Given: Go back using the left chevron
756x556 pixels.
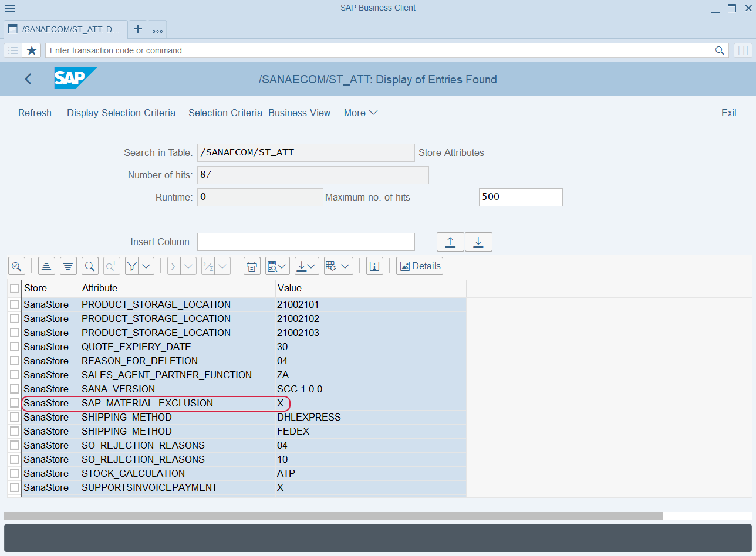Looking at the screenshot, I should click(28, 79).
